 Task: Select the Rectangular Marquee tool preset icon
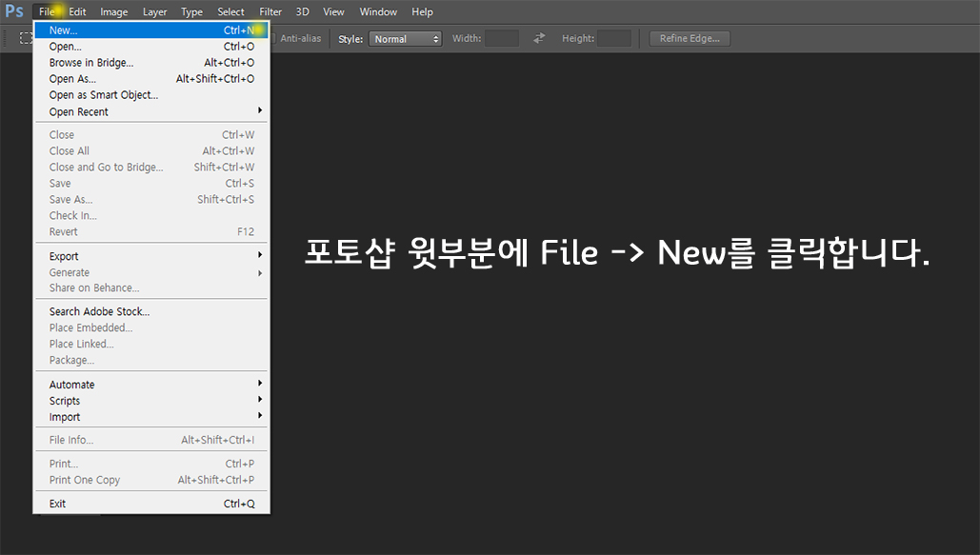[x=26, y=38]
